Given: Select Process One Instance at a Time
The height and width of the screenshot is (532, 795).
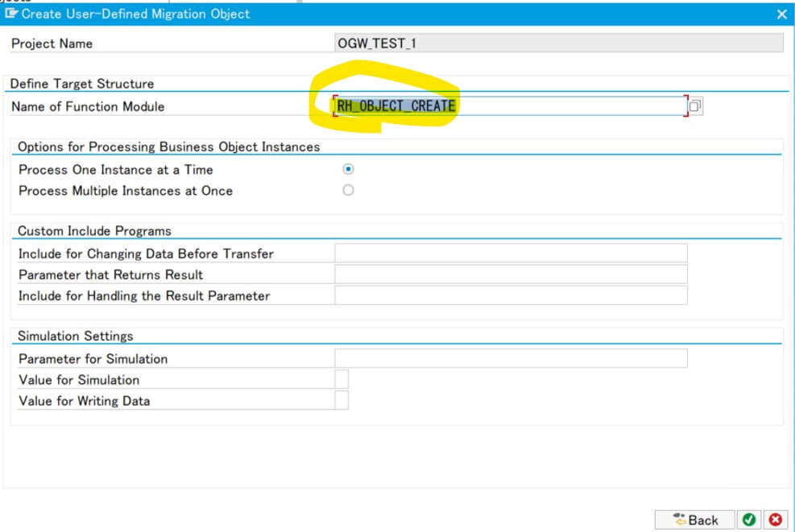Looking at the screenshot, I should coord(348,169).
